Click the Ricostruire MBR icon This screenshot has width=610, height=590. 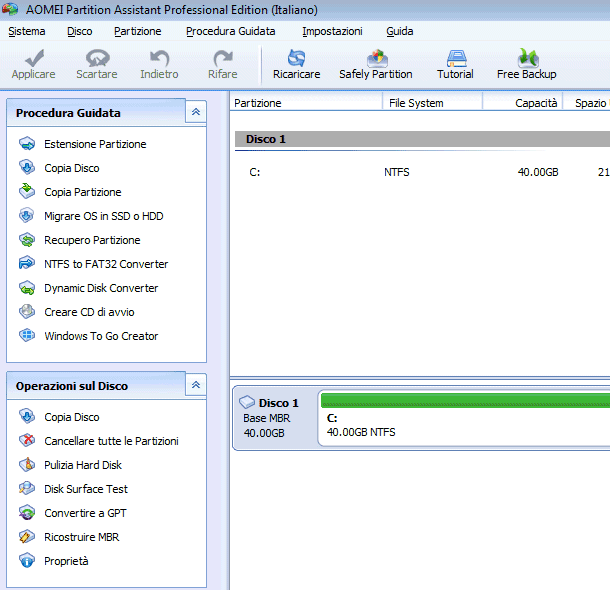click(27, 537)
